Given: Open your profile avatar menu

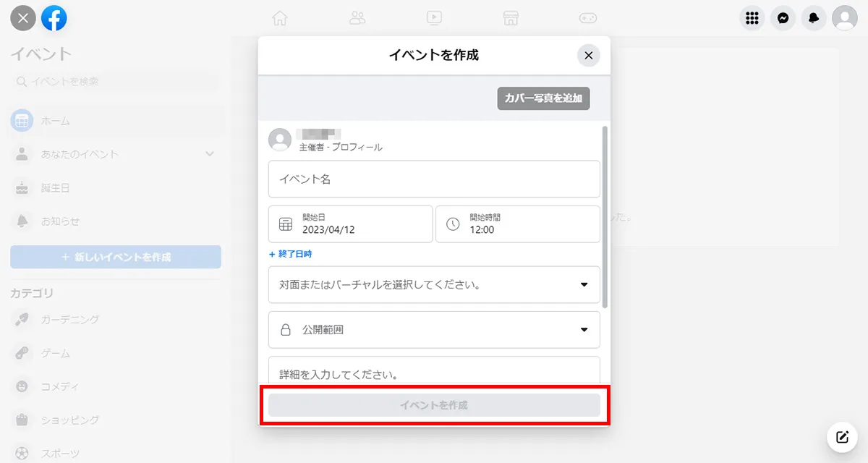Looking at the screenshot, I should click(x=844, y=18).
